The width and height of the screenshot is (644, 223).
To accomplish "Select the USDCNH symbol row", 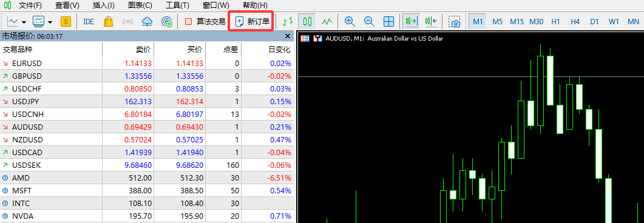I will point(147,115).
